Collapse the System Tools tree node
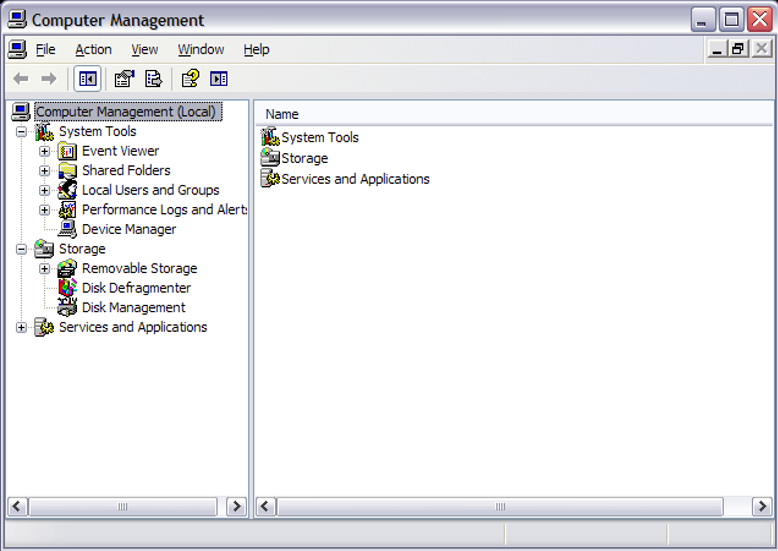This screenshot has width=778, height=551. point(21,132)
